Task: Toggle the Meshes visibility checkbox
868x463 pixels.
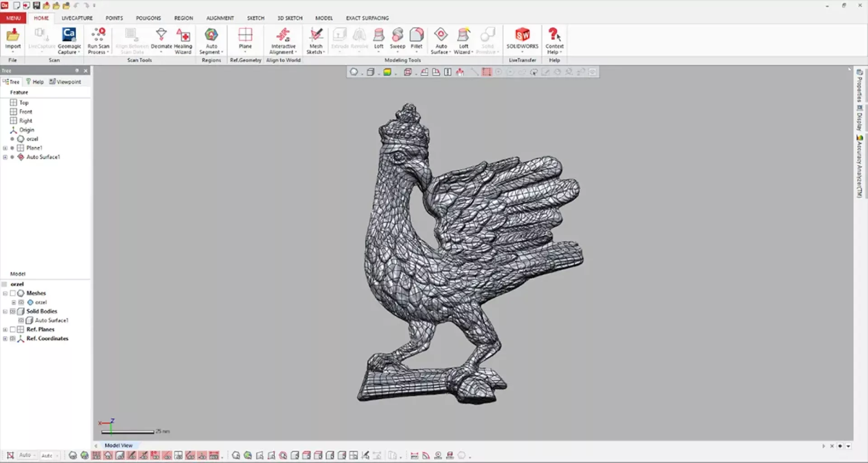Action: pyautogui.click(x=13, y=293)
